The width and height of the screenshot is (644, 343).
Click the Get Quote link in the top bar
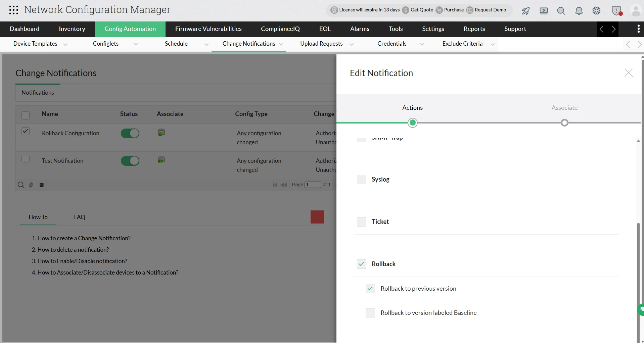(x=421, y=10)
